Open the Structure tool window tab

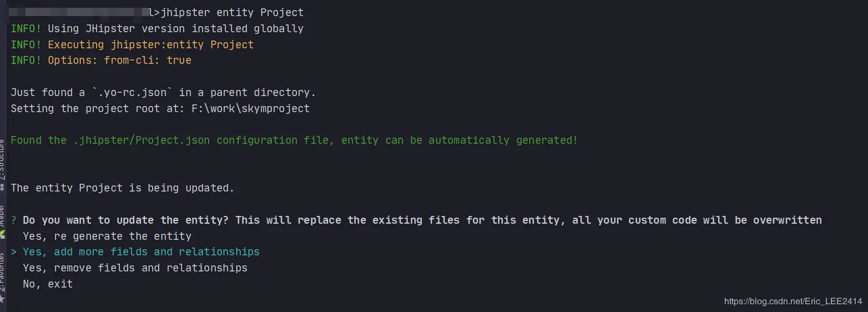coord(2,158)
